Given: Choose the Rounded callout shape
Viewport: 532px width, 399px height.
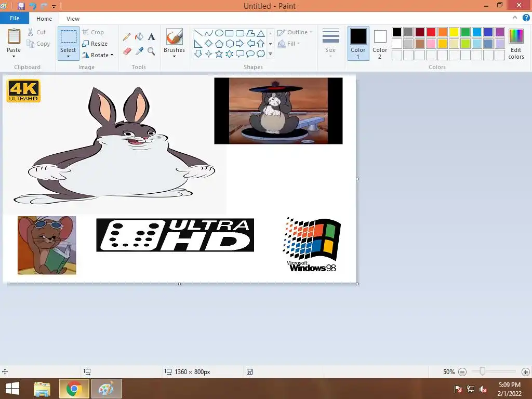Looking at the screenshot, I should 240,54.
